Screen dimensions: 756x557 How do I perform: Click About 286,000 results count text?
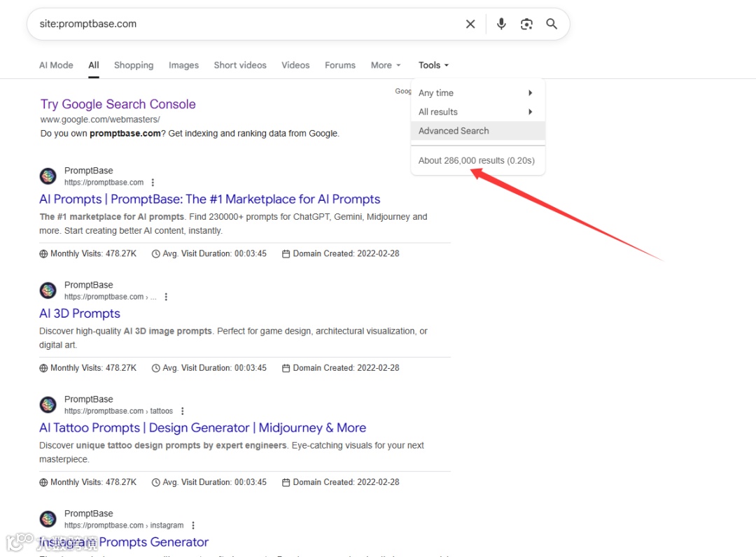pos(477,160)
